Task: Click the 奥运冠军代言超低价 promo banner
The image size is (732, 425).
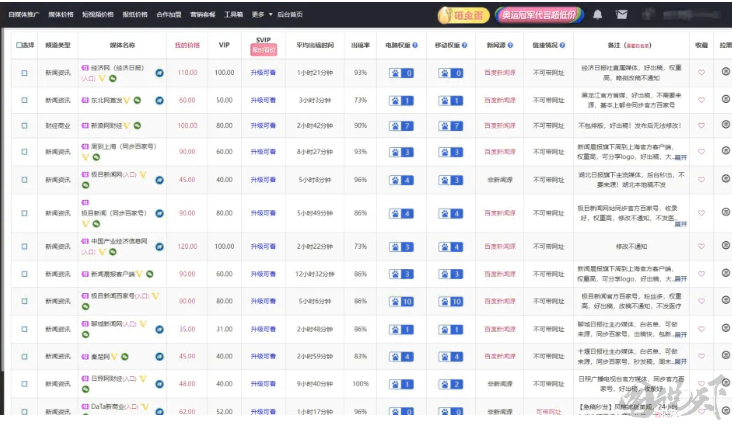Action: (x=539, y=15)
